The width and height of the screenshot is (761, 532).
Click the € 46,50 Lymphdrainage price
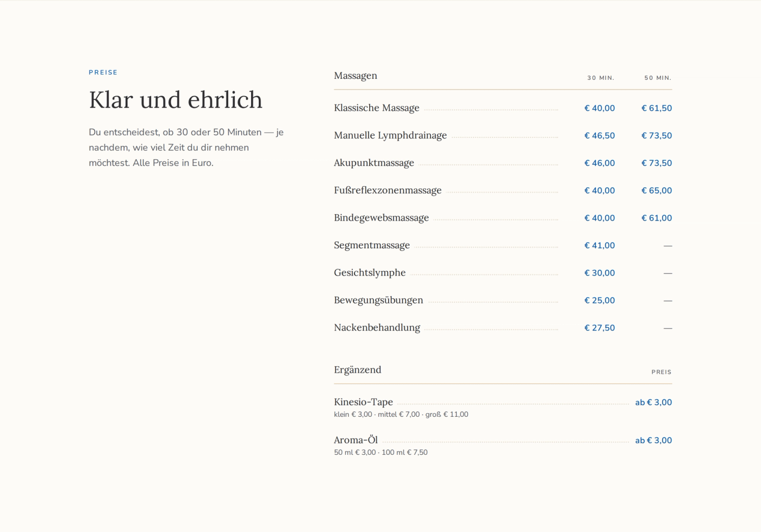(x=600, y=136)
